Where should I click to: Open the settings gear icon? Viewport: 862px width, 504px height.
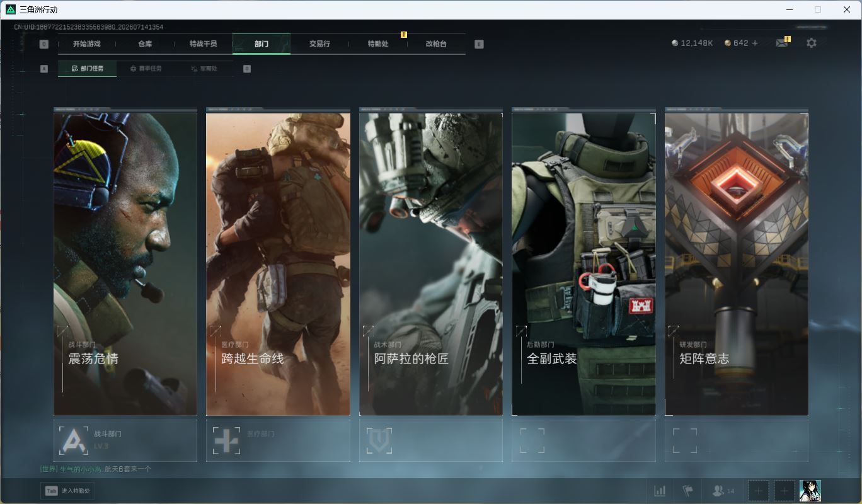pos(812,43)
